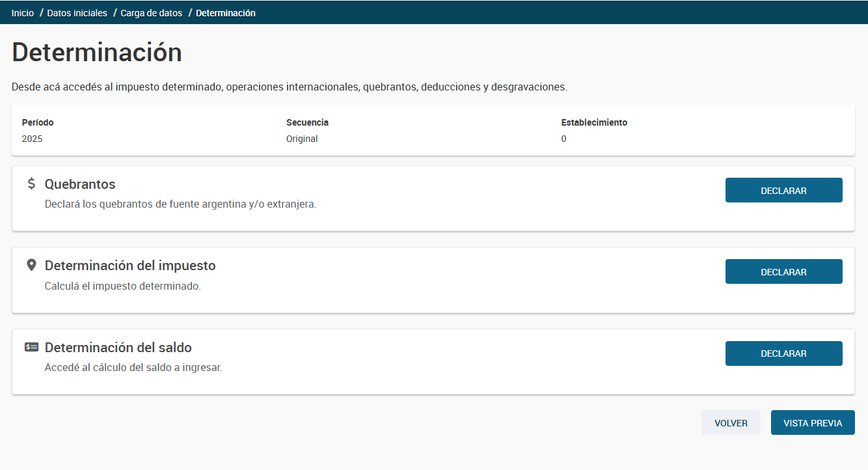Click the Determinación del saldo heading
Viewport: 868px width, 470px height.
[x=118, y=348]
